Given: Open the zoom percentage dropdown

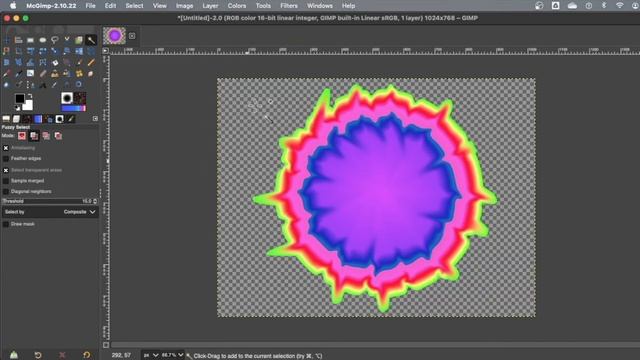Looking at the screenshot, I should point(172,356).
